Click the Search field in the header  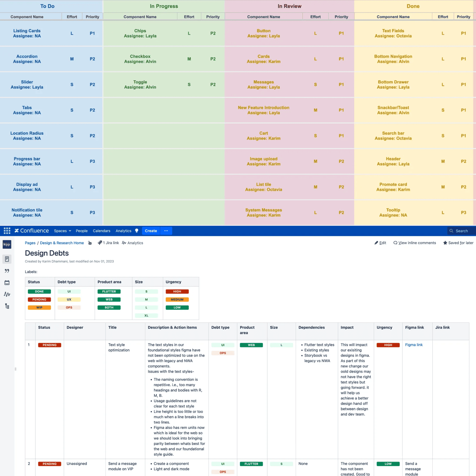(x=461, y=231)
